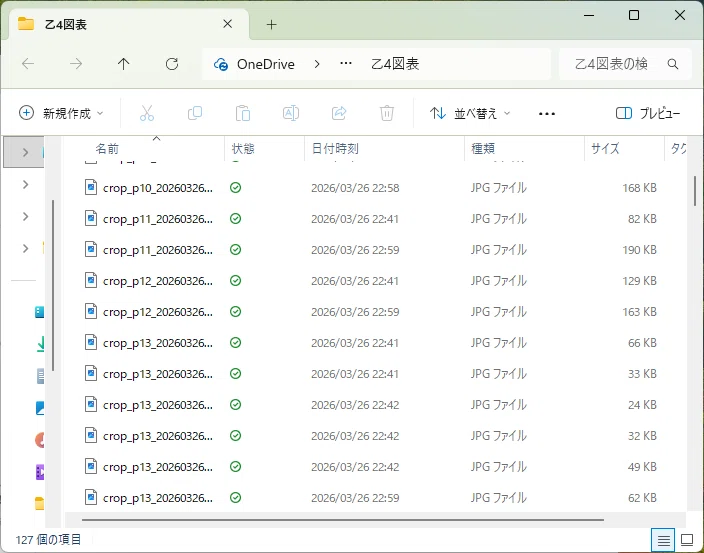Sort by the 種類 column header
Image resolution: width=704 pixels, height=553 pixels.
point(483,149)
